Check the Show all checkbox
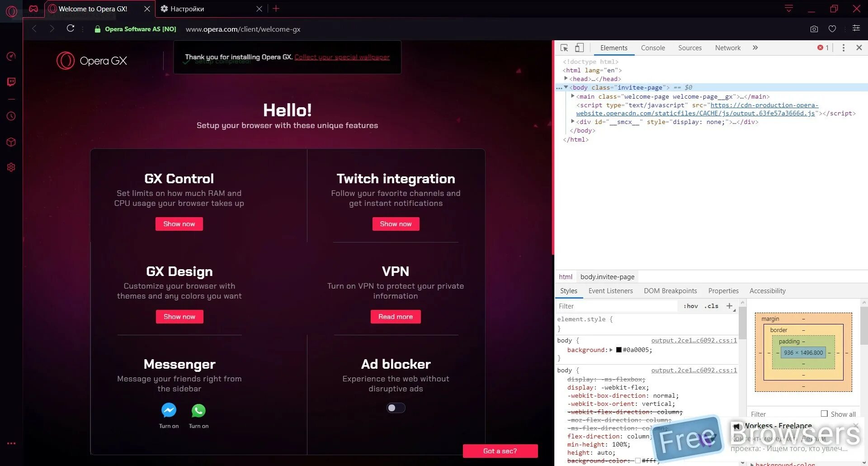The height and width of the screenshot is (466, 868). pyautogui.click(x=824, y=414)
